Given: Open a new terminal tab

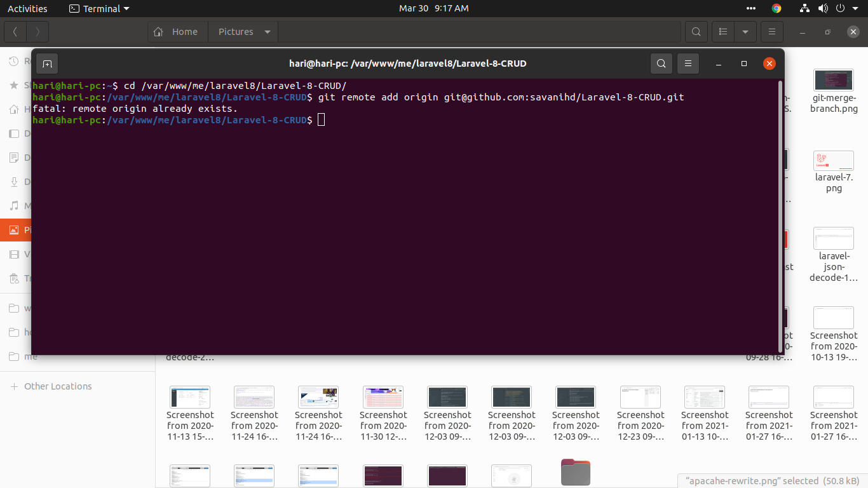Looking at the screenshot, I should 47,63.
